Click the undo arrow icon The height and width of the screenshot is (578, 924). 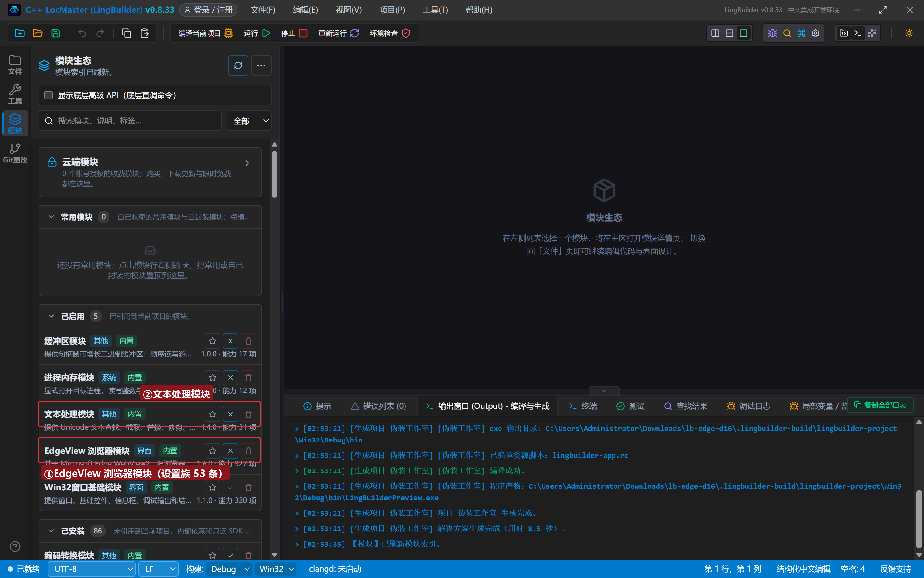82,33
